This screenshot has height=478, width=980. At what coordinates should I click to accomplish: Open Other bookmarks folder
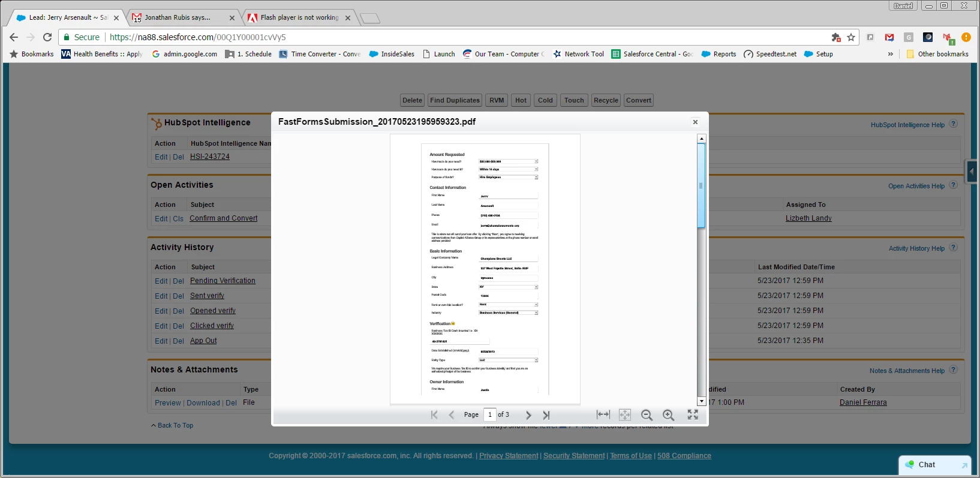click(x=937, y=54)
